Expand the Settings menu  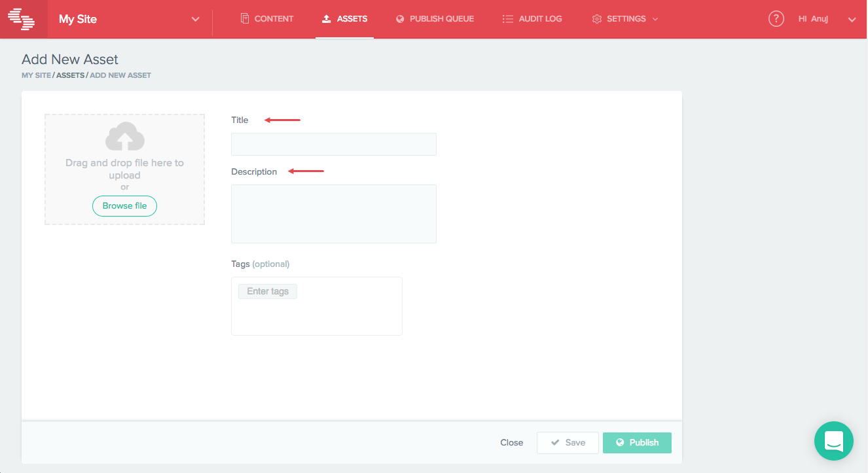(x=624, y=19)
